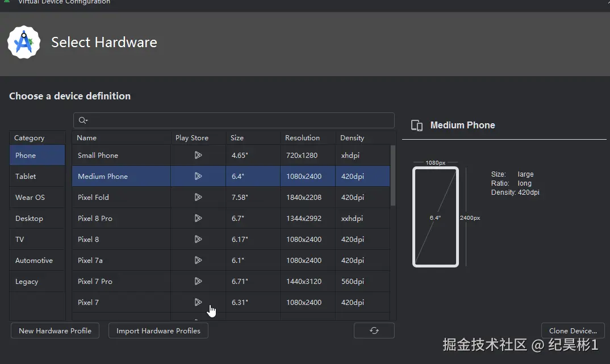This screenshot has height=364, width=610.
Task: Click Play Store icon for Pixel Fold
Action: (x=198, y=197)
